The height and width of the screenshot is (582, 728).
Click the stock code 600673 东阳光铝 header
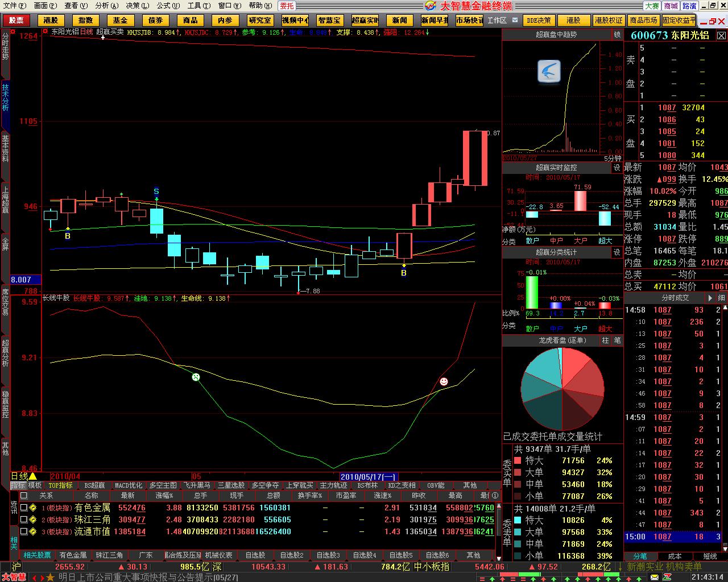(x=669, y=35)
